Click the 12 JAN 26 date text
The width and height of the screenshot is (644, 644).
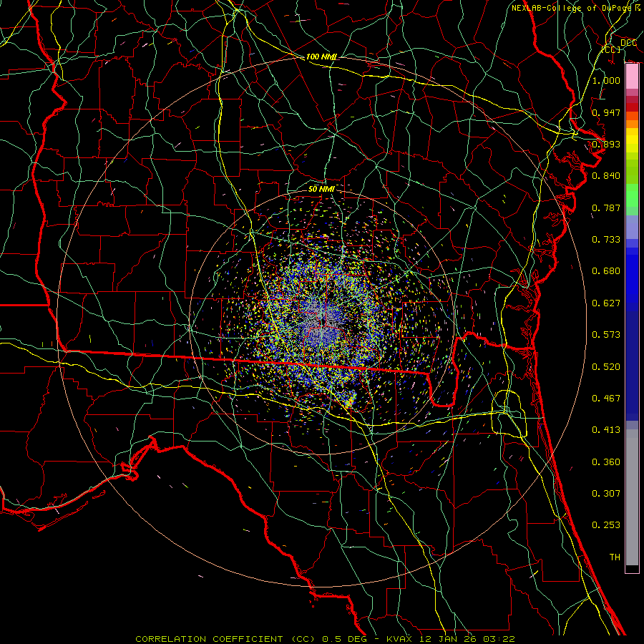coord(448,639)
